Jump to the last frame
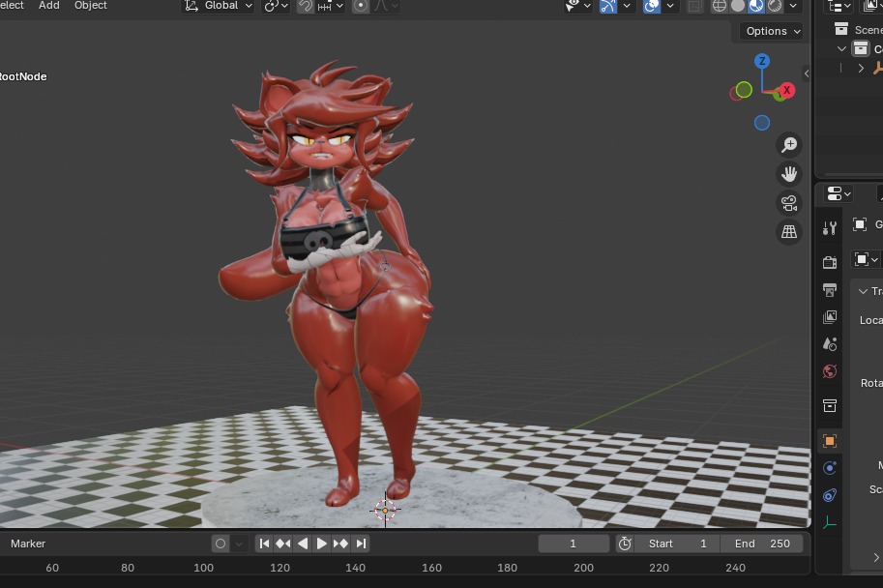 (361, 544)
